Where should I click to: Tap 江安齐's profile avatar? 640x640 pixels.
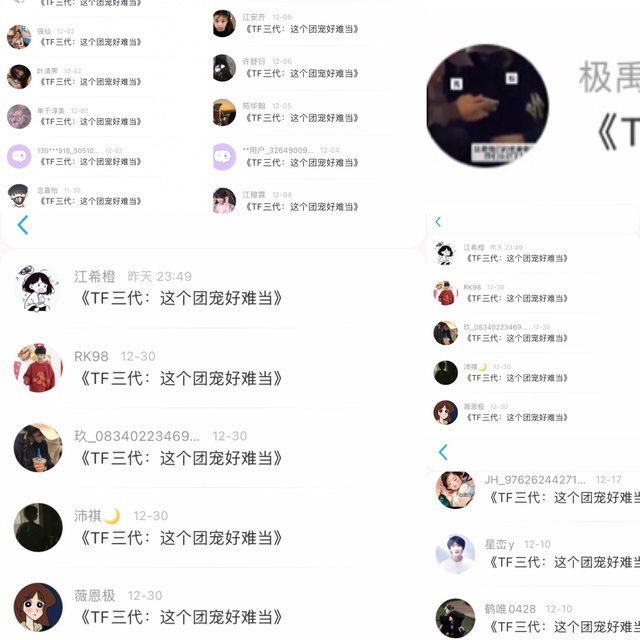(224, 23)
